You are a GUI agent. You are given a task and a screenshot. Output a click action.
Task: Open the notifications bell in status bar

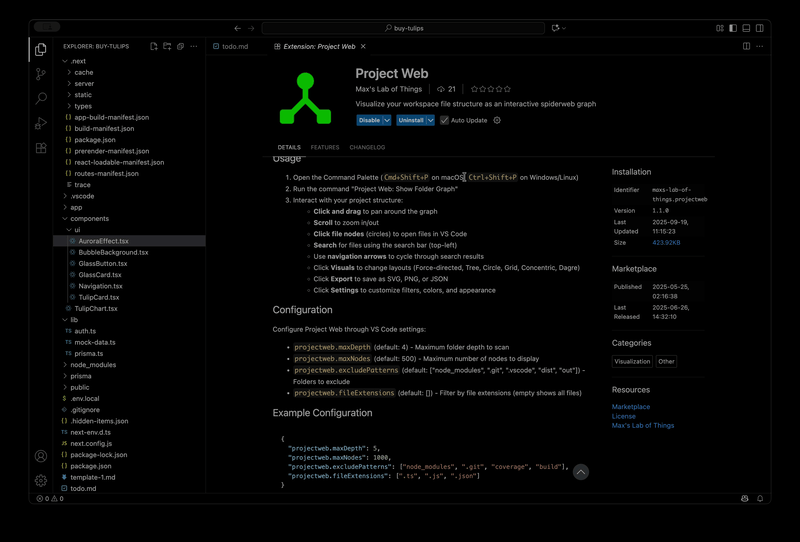pos(760,499)
